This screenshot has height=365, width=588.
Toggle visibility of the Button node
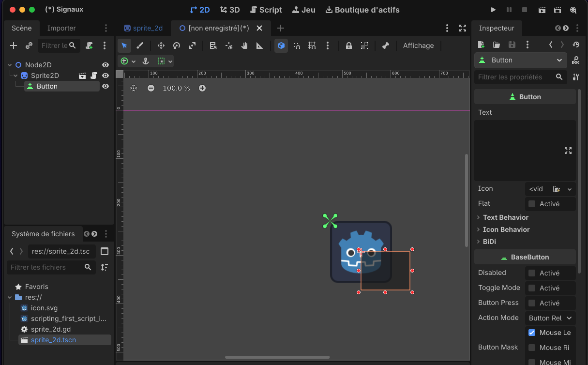[105, 86]
